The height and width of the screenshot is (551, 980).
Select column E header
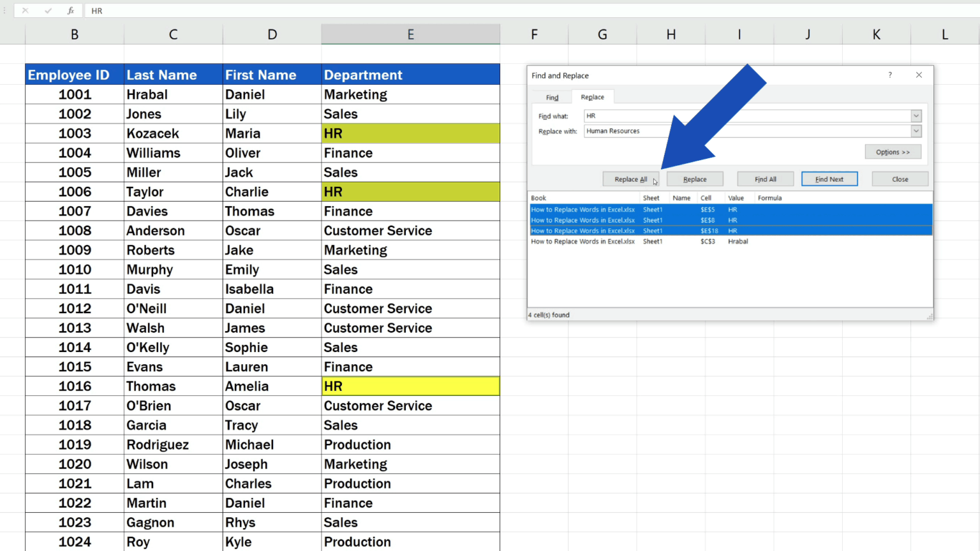tap(410, 34)
